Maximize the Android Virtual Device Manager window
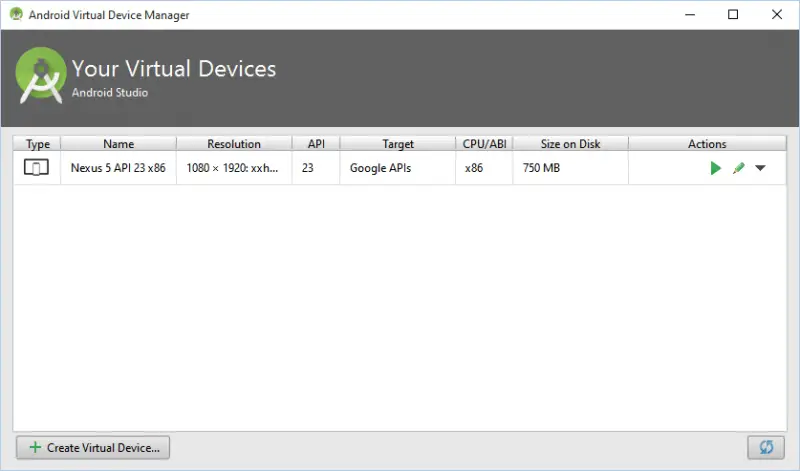 tap(733, 15)
